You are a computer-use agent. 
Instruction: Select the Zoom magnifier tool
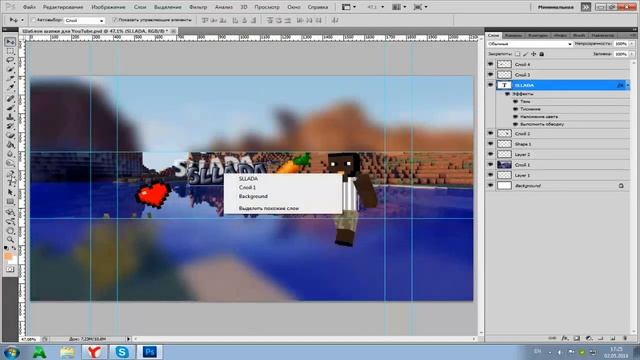pyautogui.click(x=11, y=239)
